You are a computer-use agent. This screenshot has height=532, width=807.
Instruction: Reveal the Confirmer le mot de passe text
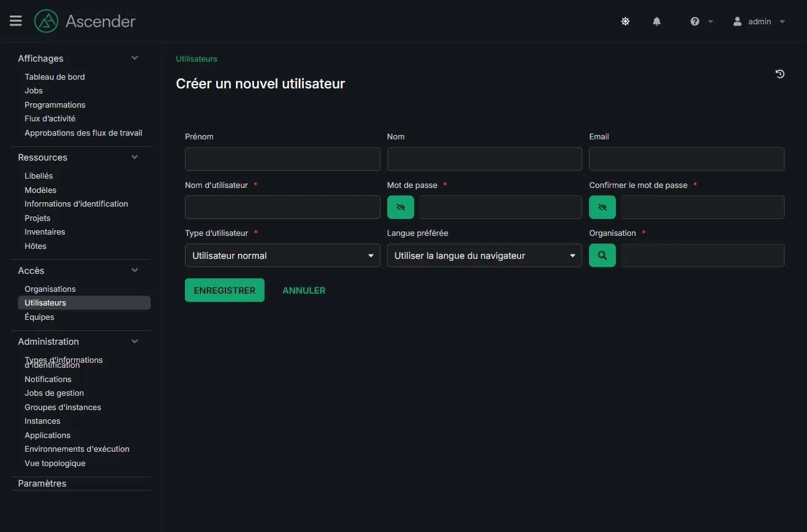602,207
